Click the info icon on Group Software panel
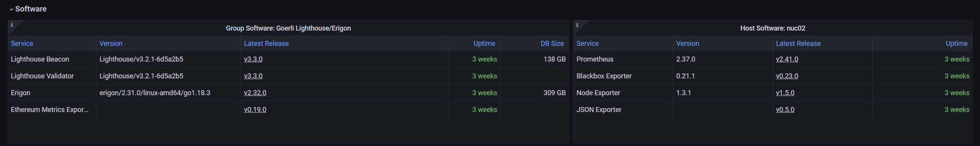 coord(11,25)
